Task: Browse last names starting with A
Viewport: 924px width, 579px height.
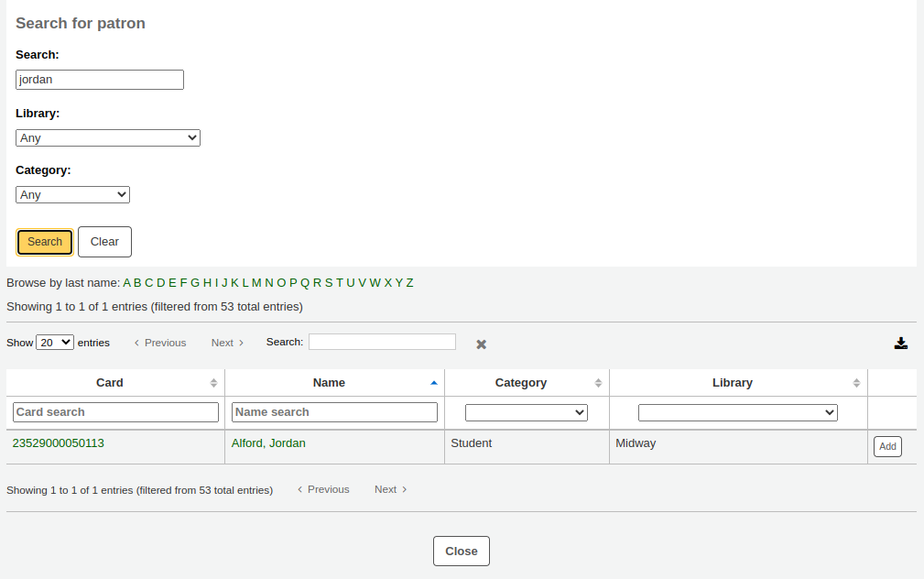Action: coord(126,283)
